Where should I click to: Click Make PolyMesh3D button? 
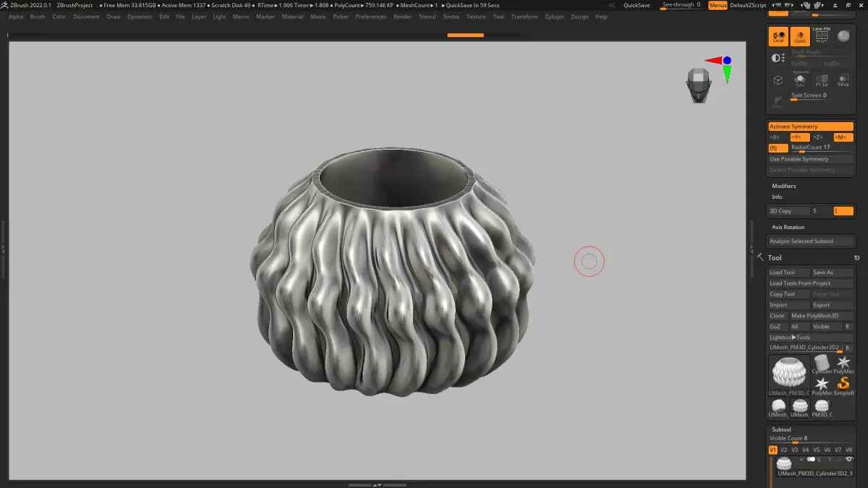coord(822,316)
